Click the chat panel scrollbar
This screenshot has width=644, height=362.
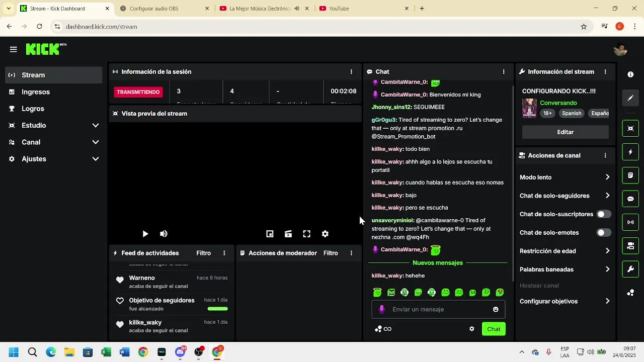coord(512,184)
